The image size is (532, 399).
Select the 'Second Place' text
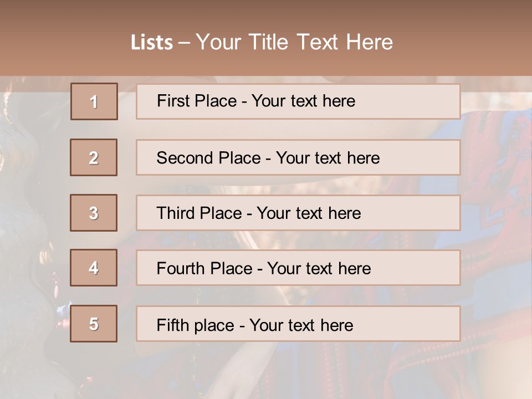coord(208,158)
